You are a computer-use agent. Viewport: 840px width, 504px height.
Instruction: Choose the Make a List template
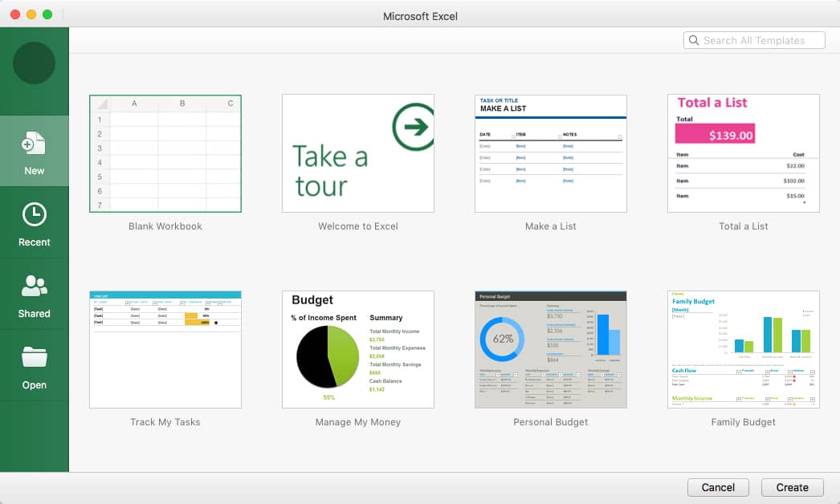click(x=550, y=153)
